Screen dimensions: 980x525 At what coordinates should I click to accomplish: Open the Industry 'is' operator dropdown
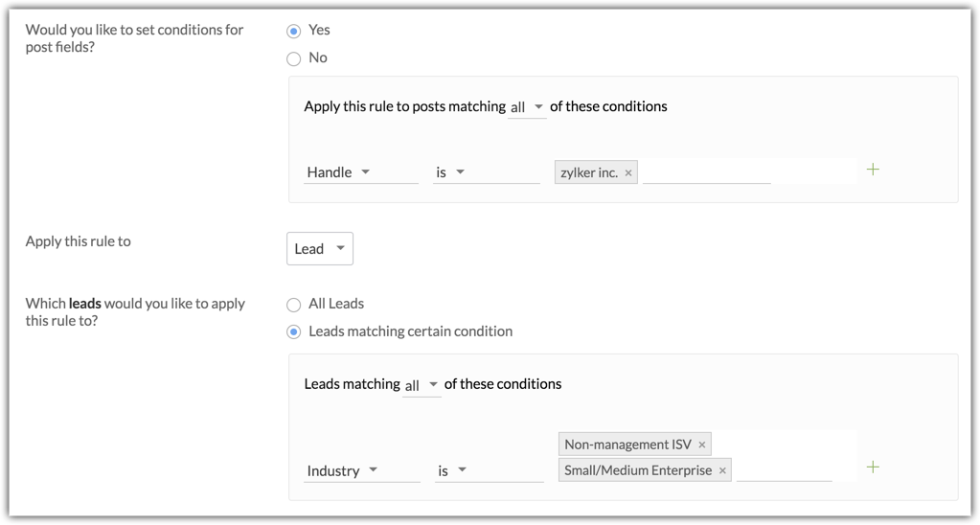488,470
